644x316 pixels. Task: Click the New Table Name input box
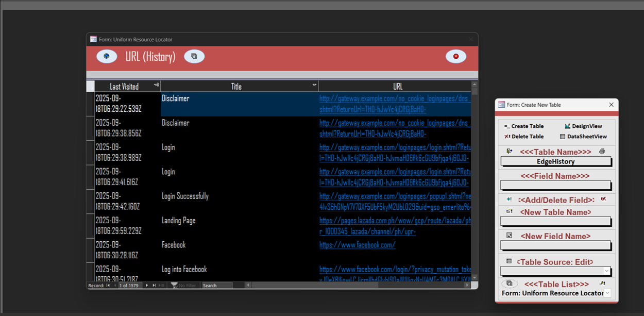[555, 221]
